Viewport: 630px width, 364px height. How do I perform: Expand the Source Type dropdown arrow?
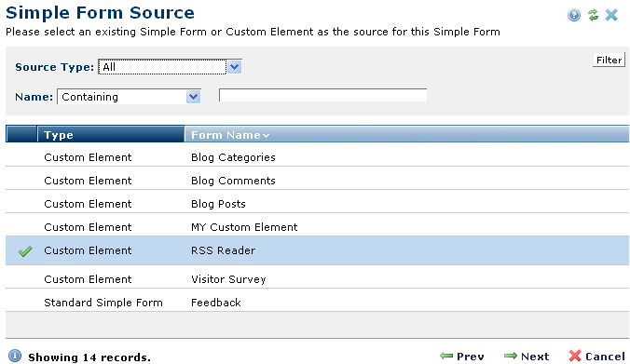[234, 67]
